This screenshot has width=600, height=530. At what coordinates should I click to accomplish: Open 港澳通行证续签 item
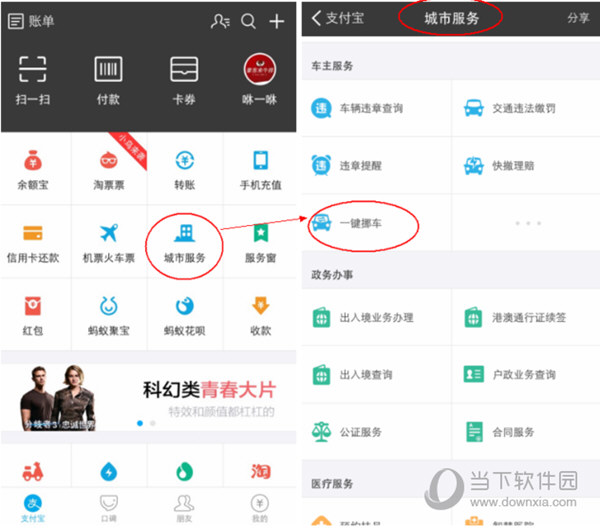coord(526,318)
